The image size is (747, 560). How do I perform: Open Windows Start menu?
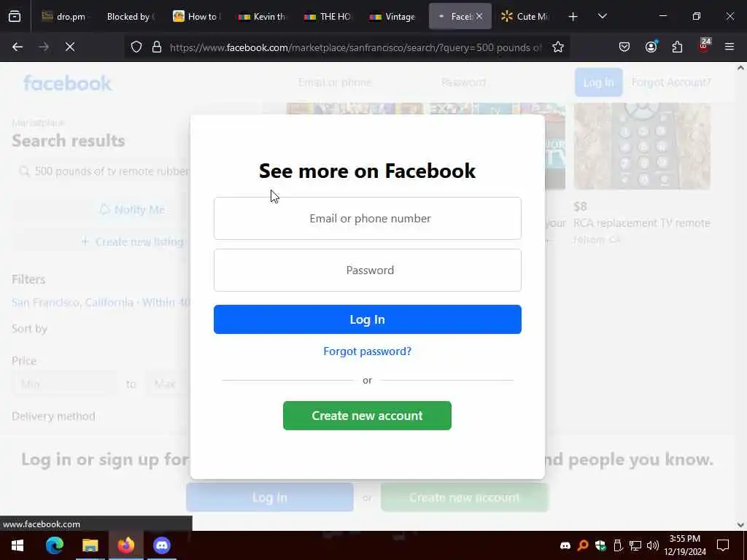pyautogui.click(x=18, y=545)
